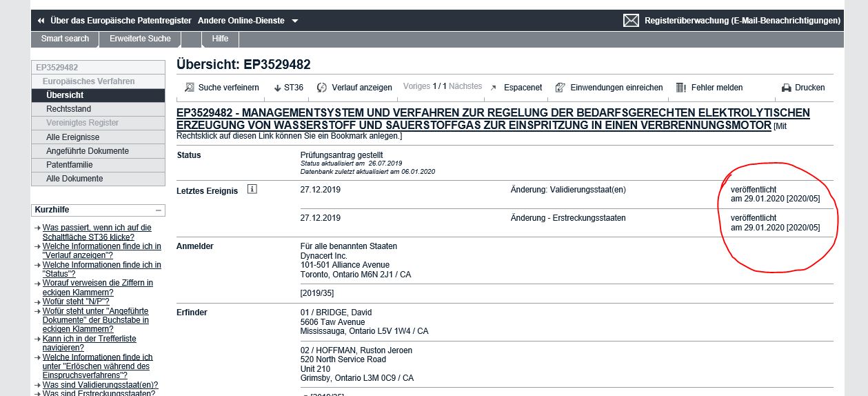
Task: Click the Änderung - Erstreckungsstaaten event text
Action: click(x=568, y=218)
